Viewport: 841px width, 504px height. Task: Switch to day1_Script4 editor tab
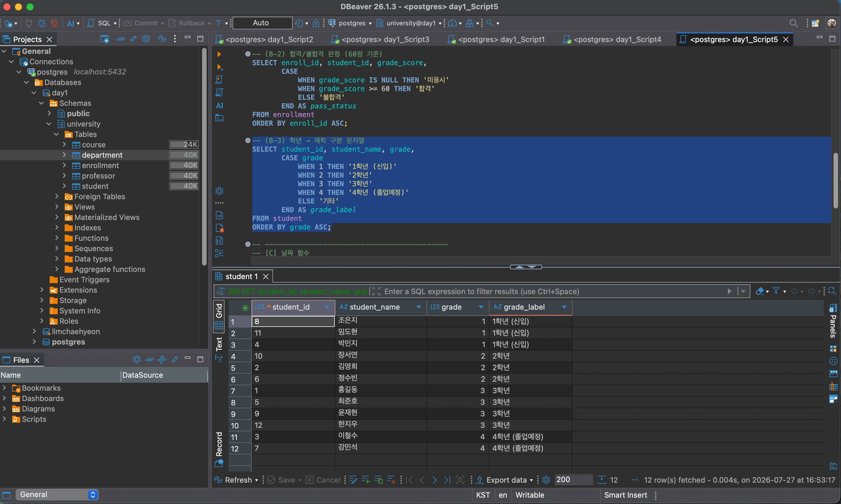pos(612,40)
